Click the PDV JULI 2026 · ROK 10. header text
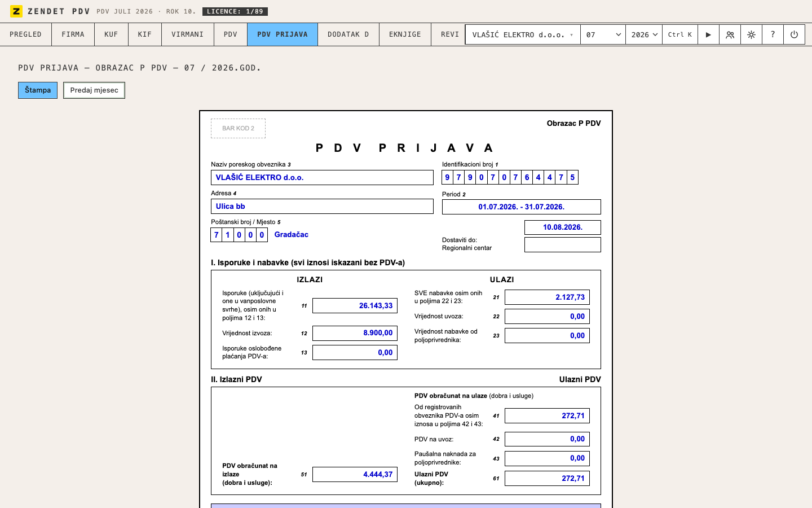Viewport: 812px width, 508px height. (x=146, y=11)
